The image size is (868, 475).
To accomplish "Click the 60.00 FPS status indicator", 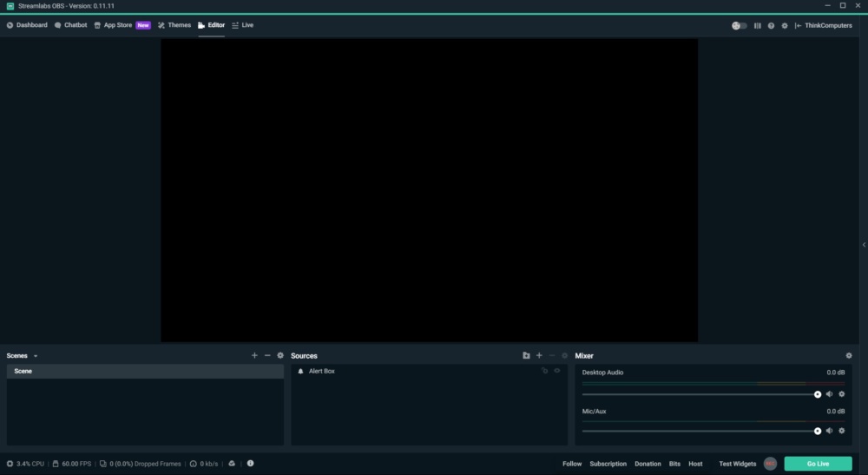I will tap(71, 464).
